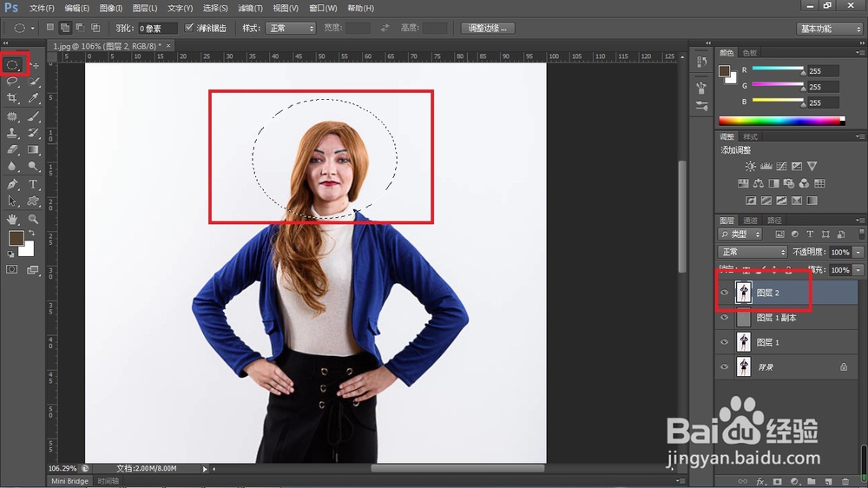Screen dimensions: 868x488
Task: Select the Eyedropper tool
Action: point(34,98)
